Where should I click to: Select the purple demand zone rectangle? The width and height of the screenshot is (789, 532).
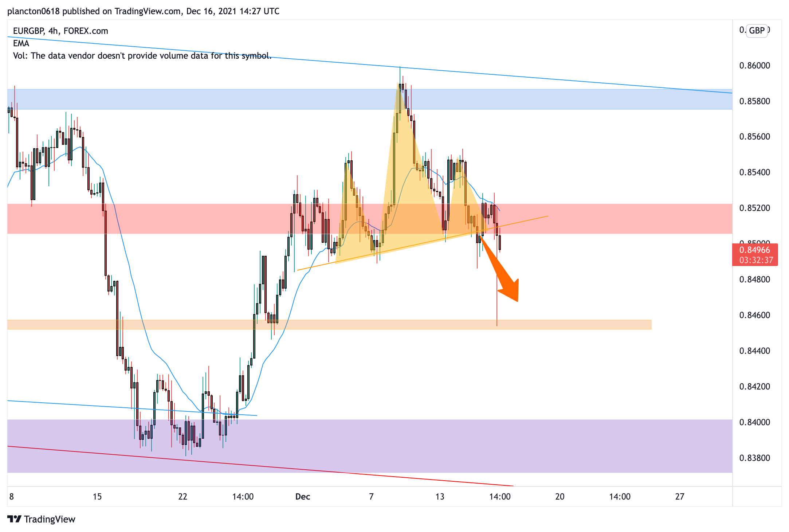click(x=370, y=446)
